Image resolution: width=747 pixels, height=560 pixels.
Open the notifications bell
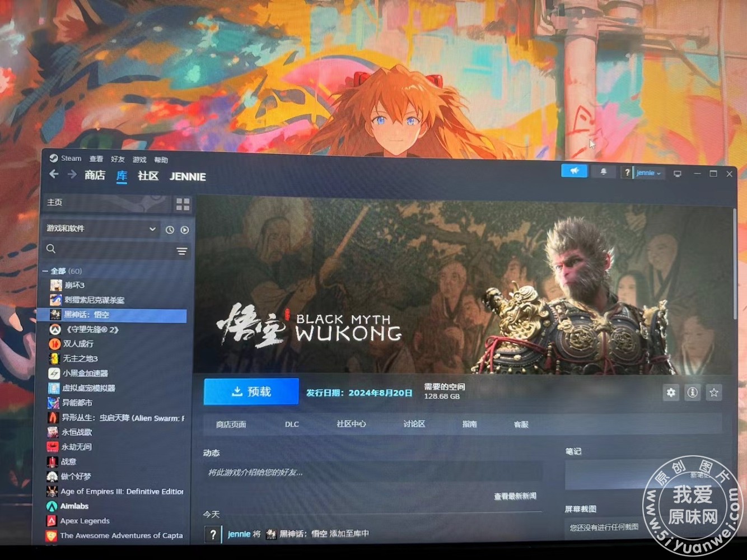603,172
